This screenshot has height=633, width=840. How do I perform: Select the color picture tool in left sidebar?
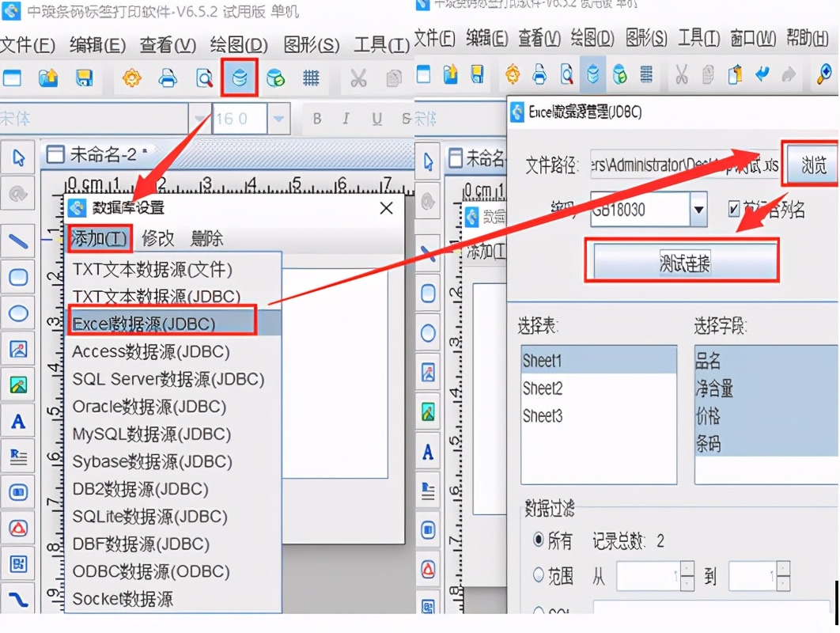point(18,385)
